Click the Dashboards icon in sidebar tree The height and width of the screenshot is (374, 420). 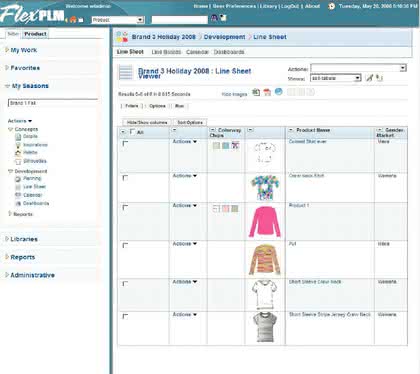pos(18,204)
